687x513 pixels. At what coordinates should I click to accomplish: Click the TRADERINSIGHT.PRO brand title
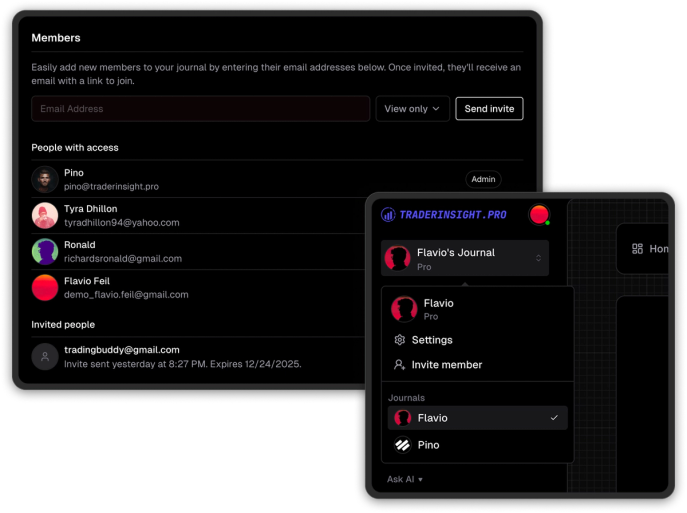[x=453, y=215]
